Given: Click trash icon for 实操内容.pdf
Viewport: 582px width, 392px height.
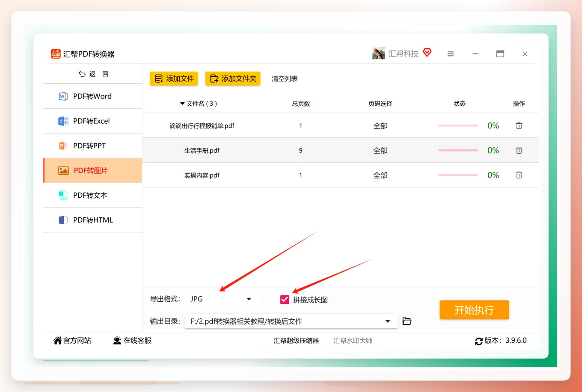Looking at the screenshot, I should [519, 175].
